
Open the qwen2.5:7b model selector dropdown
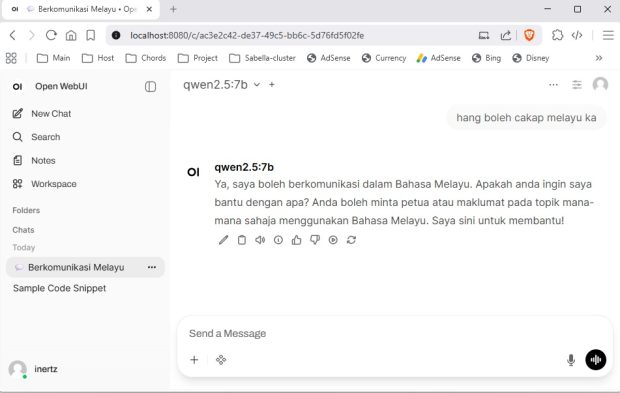tap(221, 85)
